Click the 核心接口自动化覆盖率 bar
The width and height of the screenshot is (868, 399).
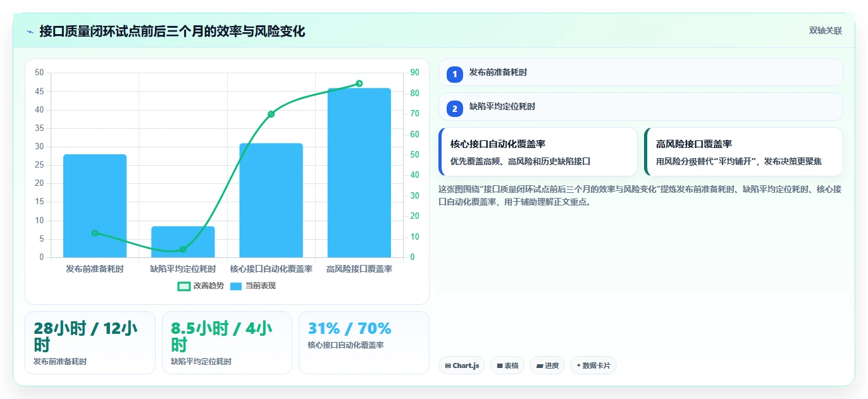pos(271,200)
